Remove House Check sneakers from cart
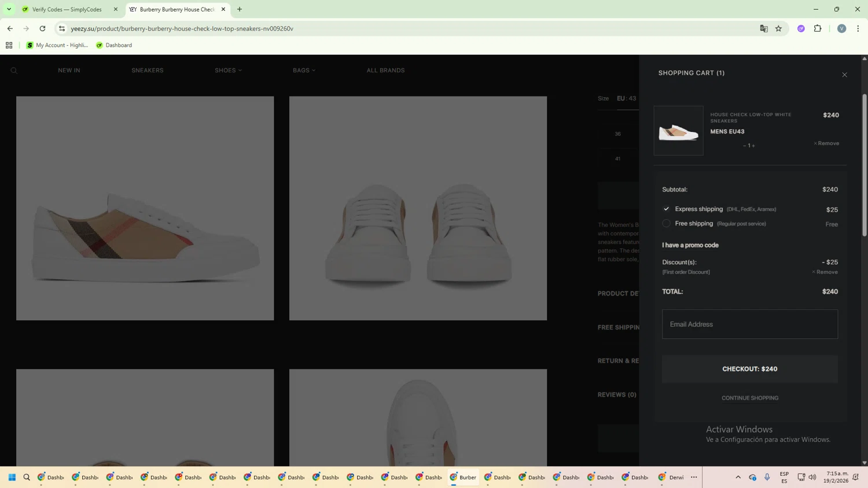 [826, 143]
